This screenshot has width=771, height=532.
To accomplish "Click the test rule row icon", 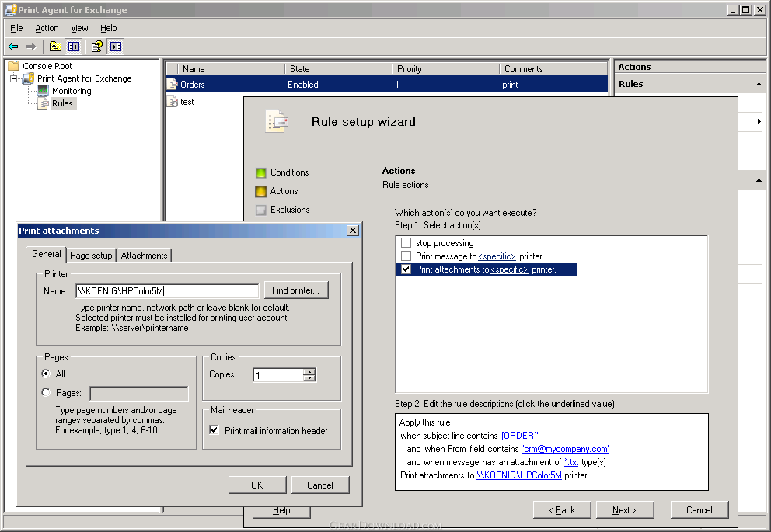I will point(172,102).
